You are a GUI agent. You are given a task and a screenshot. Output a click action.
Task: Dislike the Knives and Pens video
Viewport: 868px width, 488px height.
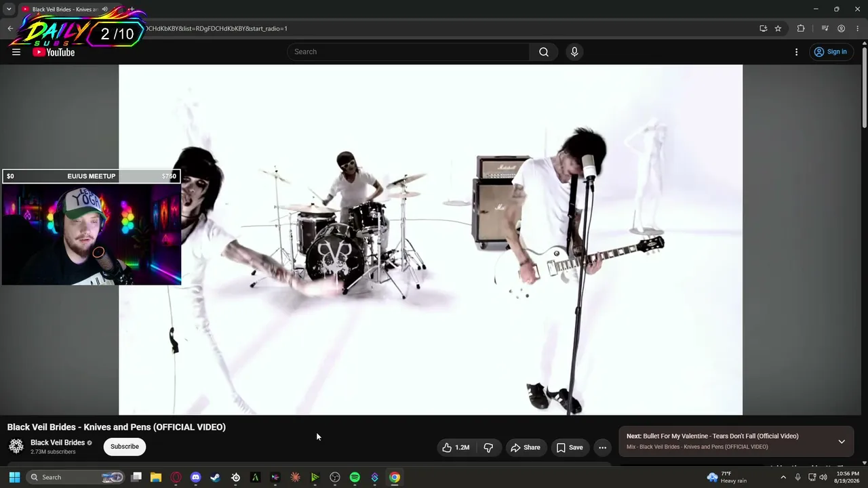[x=488, y=447]
